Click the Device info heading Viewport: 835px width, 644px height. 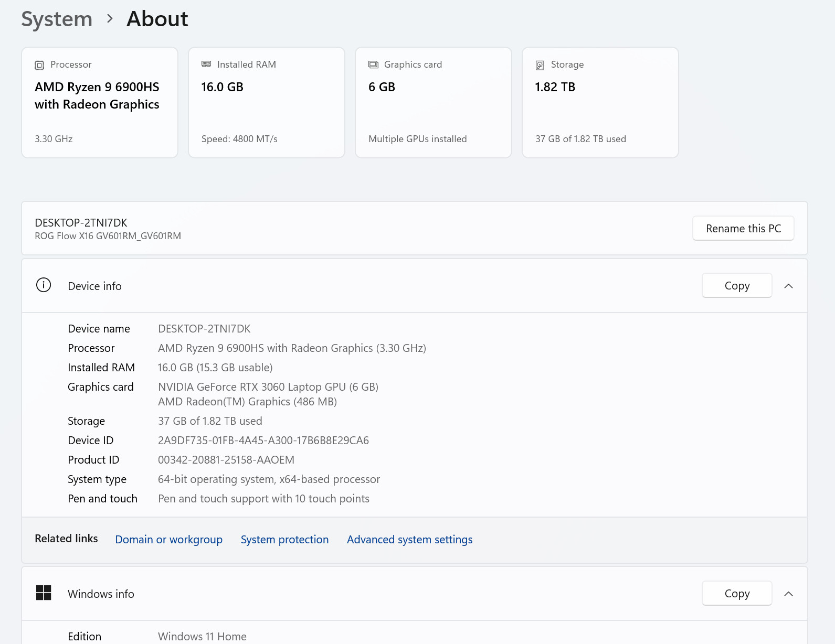pos(94,286)
